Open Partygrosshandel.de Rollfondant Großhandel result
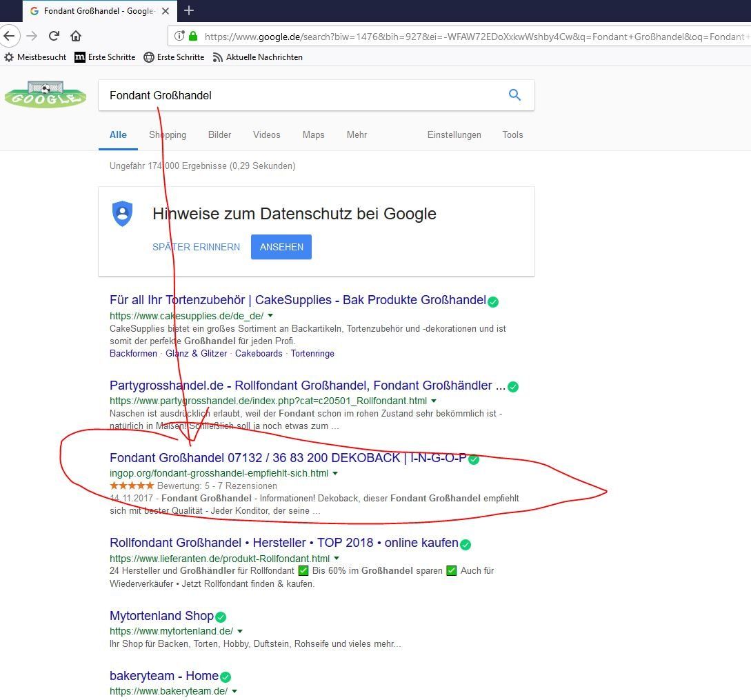 pos(308,386)
